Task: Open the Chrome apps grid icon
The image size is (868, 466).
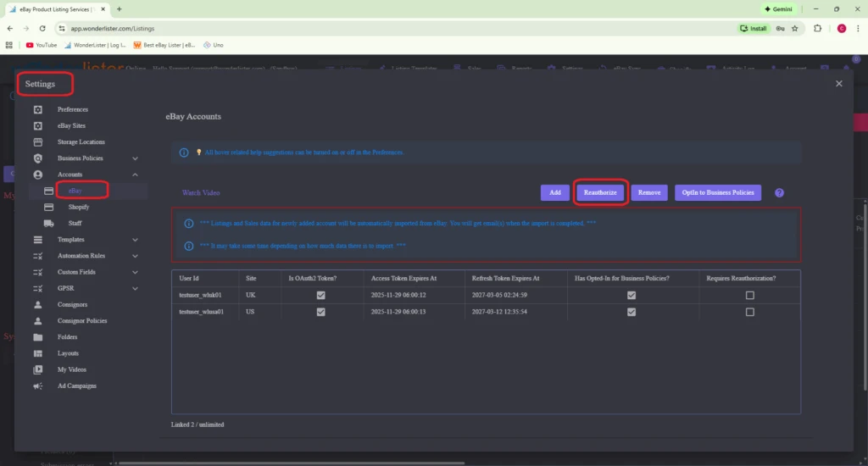Action: coord(8,45)
